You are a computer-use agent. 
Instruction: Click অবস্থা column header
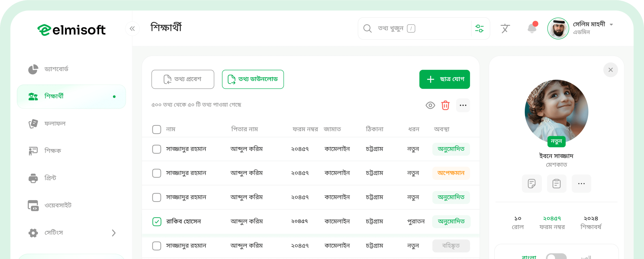tap(441, 129)
